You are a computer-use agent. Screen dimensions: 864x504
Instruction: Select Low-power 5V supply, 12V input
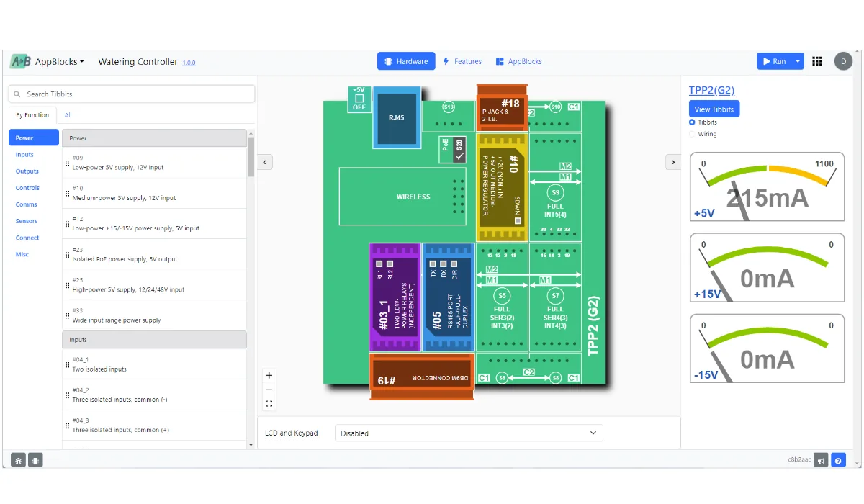154,163
